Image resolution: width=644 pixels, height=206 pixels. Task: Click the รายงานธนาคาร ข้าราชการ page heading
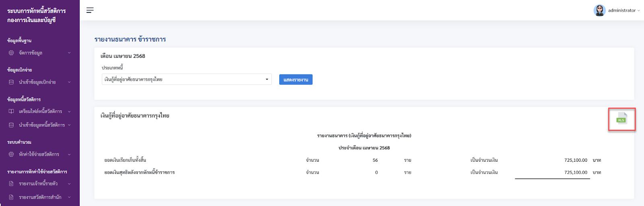(130, 39)
